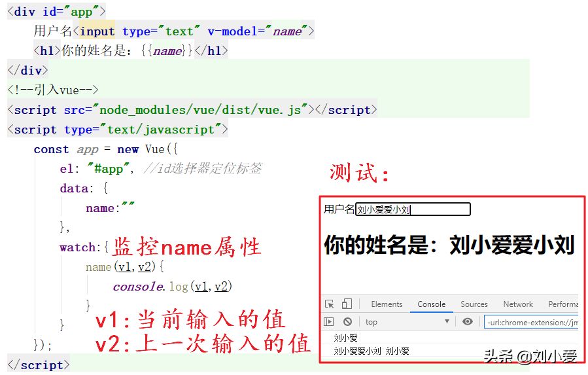588x375 pixels.
Task: Click the 用户名 label in the test page
Action: [x=339, y=209]
